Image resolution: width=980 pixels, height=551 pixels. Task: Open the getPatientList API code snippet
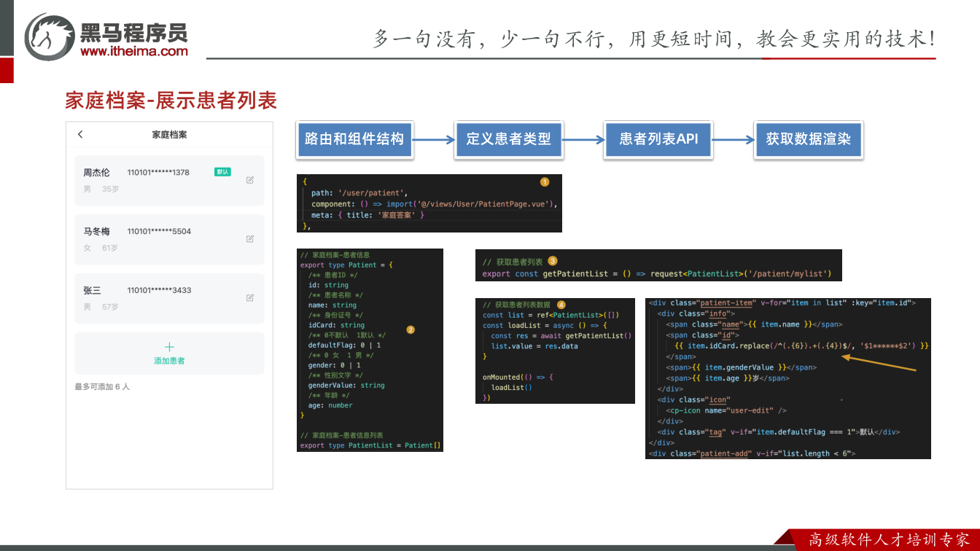point(658,265)
